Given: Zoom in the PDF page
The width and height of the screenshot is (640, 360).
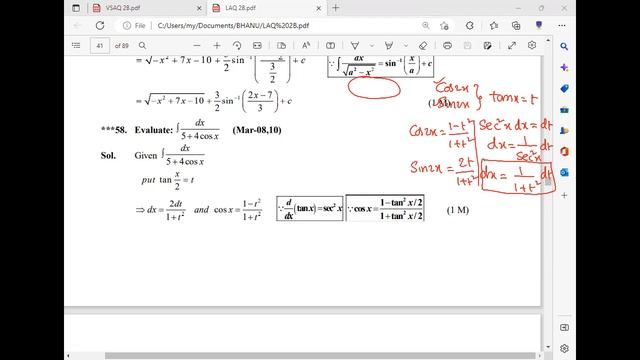Looking at the screenshot, I should pyautogui.click(x=217, y=46).
